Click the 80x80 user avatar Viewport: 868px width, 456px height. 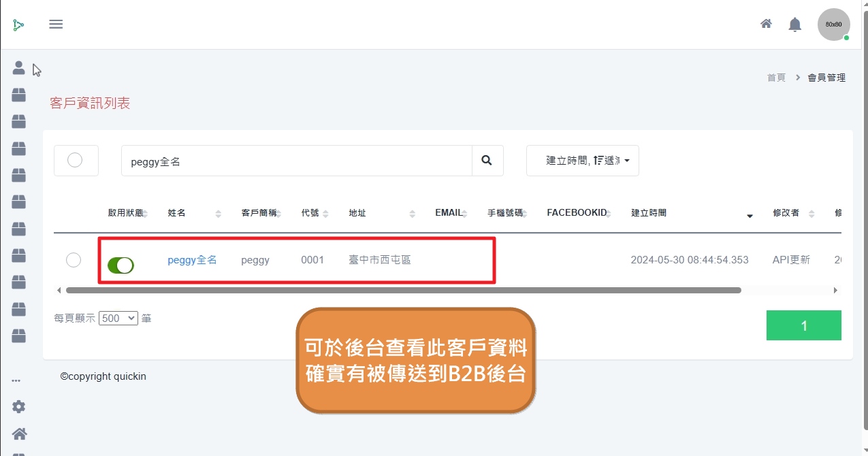tap(833, 25)
